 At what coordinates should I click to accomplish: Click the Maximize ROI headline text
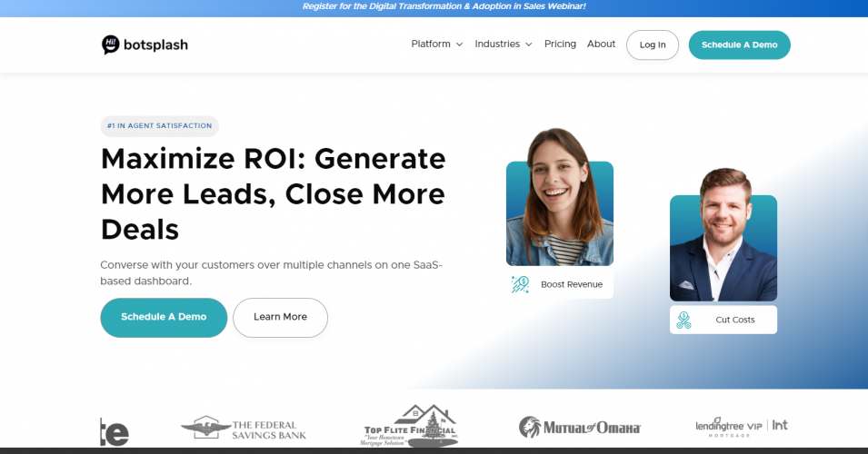tap(273, 194)
